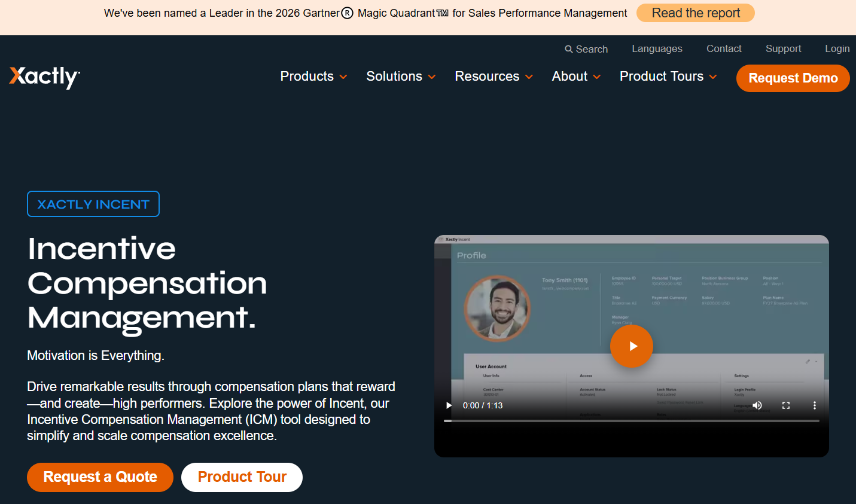
Task: Click the Request Demo button
Action: 793,78
